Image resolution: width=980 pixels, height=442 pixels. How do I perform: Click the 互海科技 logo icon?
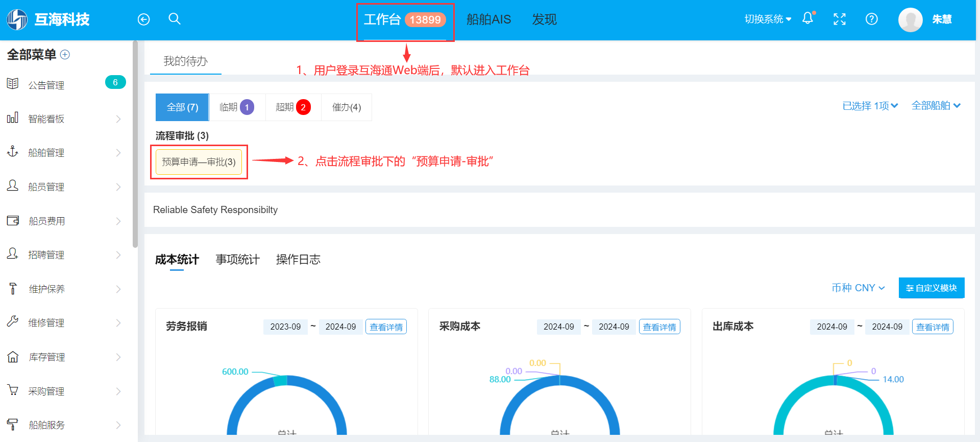click(17, 19)
